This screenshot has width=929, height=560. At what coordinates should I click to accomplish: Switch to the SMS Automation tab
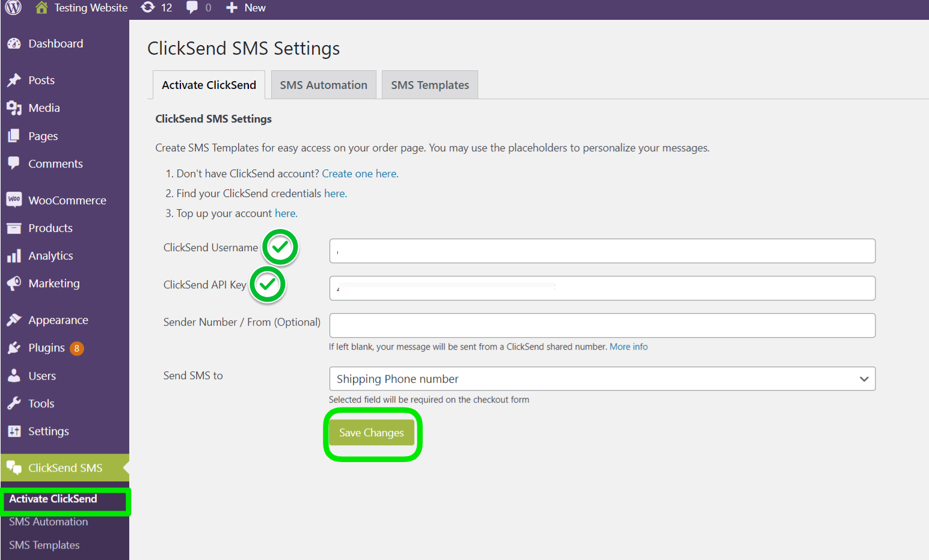[323, 85]
